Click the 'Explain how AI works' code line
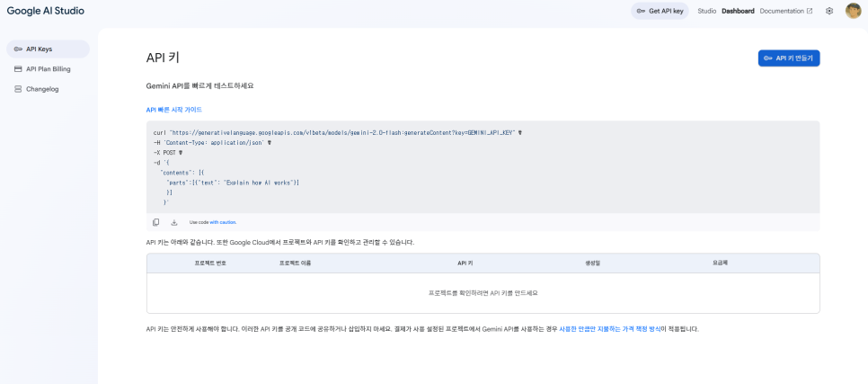 tap(233, 183)
